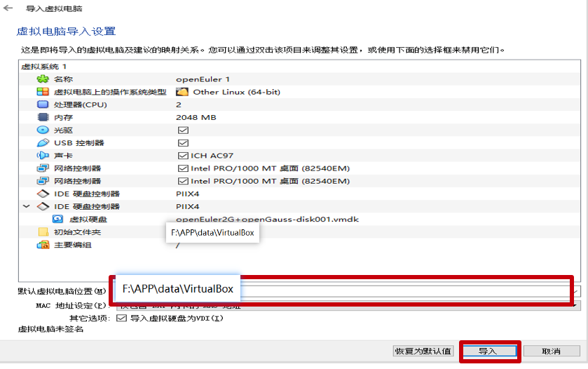The height and width of the screenshot is (369, 588).
Task: Click the first 网络控制器 network icon
Action: tap(43, 168)
